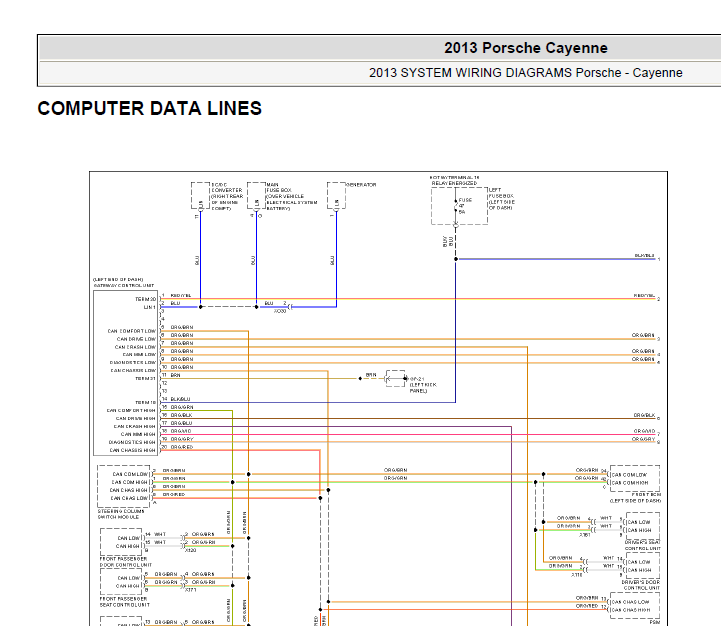The width and height of the screenshot is (721, 626).
Task: Click the right-edge 'BLK/BLU' wire label
Action: click(x=644, y=256)
